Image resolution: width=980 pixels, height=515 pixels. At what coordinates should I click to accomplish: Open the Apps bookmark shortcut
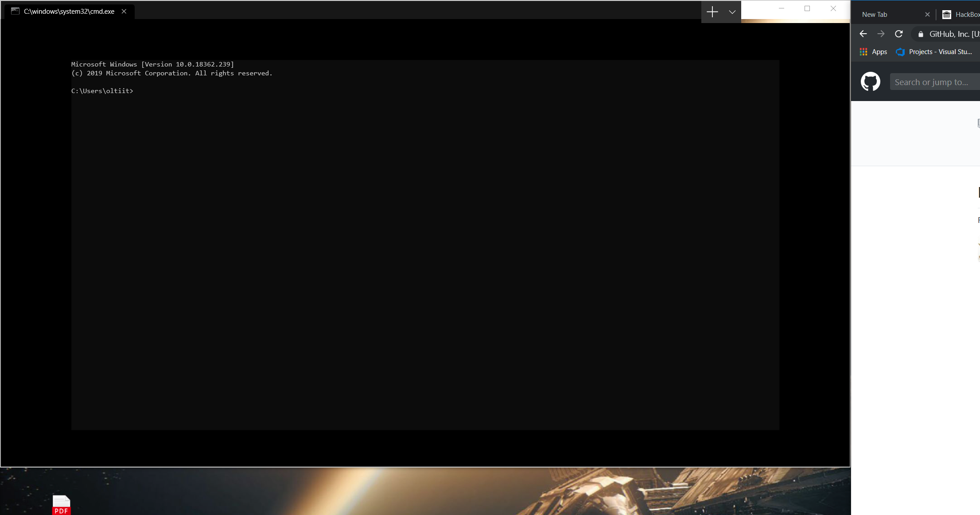874,52
